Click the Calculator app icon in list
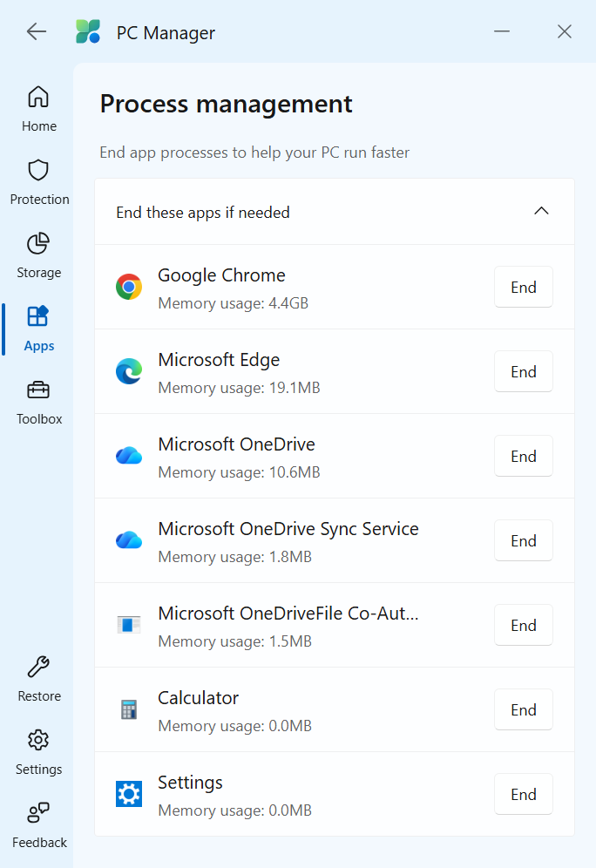 129,709
